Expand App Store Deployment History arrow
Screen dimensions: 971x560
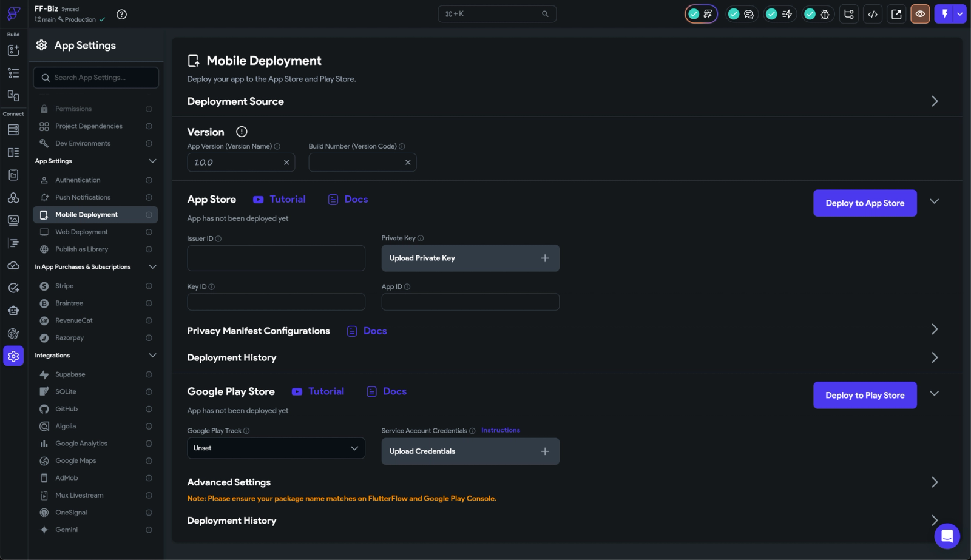click(935, 357)
